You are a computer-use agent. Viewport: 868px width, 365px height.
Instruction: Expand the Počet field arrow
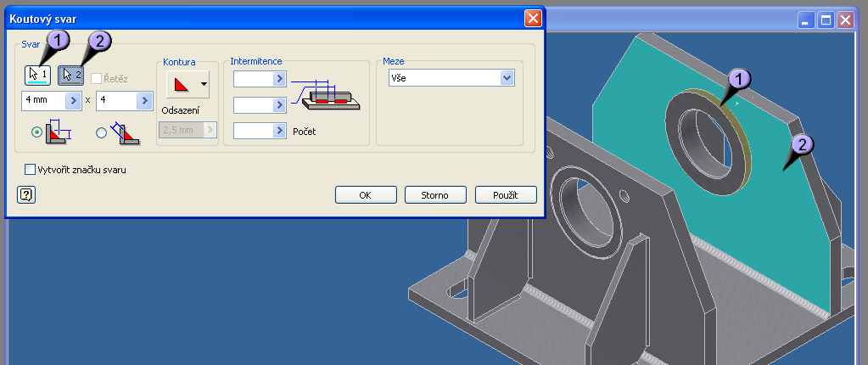click(279, 131)
